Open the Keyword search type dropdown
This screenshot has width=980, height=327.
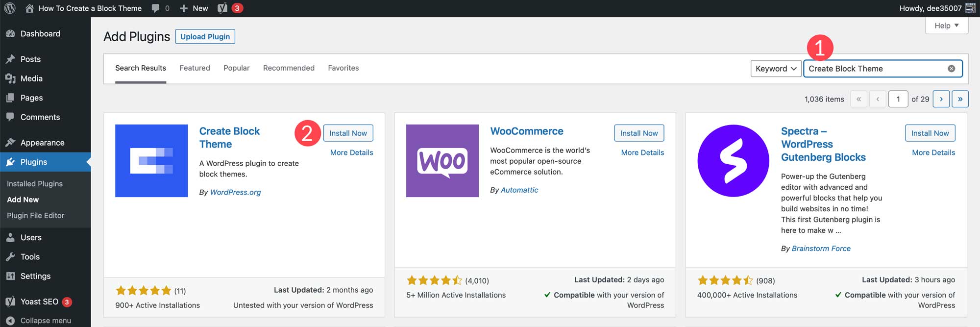pos(776,69)
